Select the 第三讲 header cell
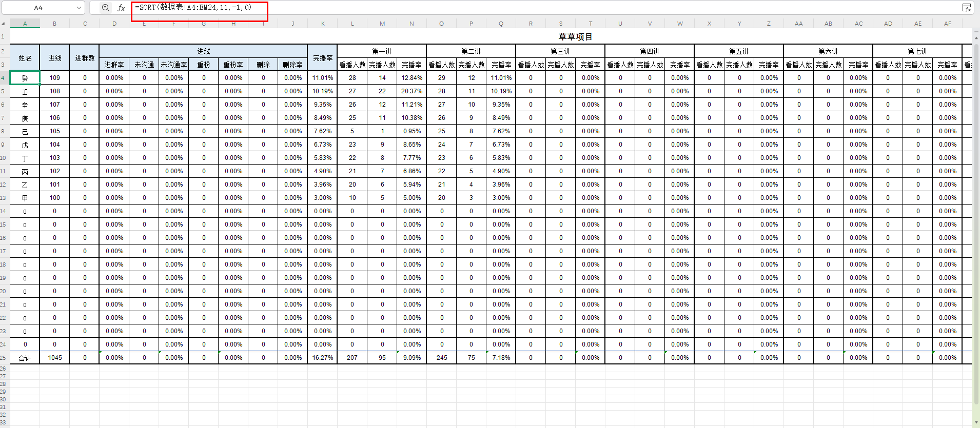Screen dimensions: 980x428 coord(560,51)
